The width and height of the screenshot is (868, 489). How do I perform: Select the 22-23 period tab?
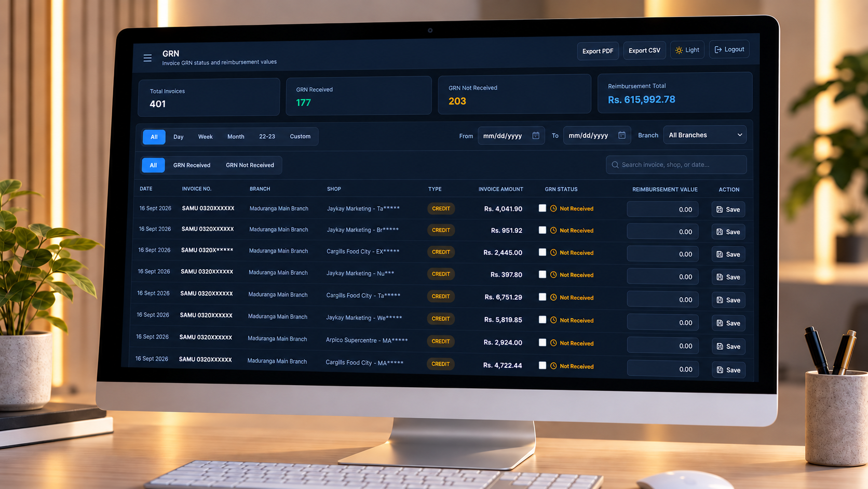click(x=267, y=137)
